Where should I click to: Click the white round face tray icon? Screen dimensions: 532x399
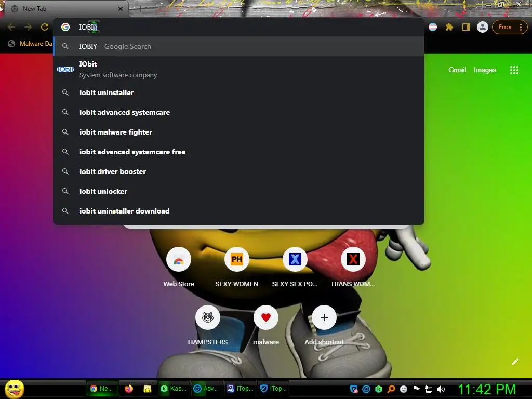tap(403, 389)
